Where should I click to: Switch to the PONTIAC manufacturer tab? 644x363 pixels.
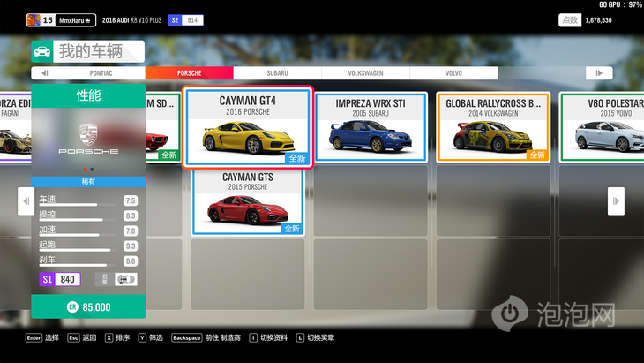(101, 73)
